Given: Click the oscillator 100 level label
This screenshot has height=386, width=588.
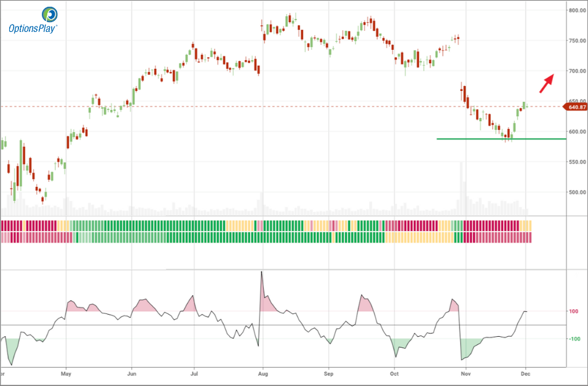Looking at the screenshot, I should point(573,312).
